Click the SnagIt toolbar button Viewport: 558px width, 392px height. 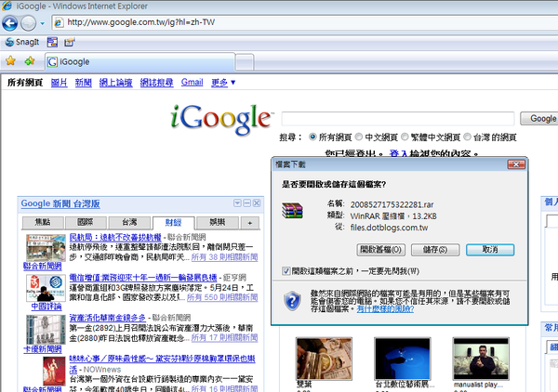[x=22, y=42]
